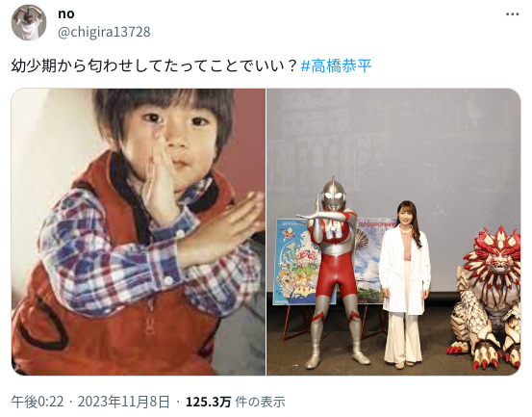532x417 pixels.
Task: Open the stage event photo on the right
Action: tap(393, 232)
